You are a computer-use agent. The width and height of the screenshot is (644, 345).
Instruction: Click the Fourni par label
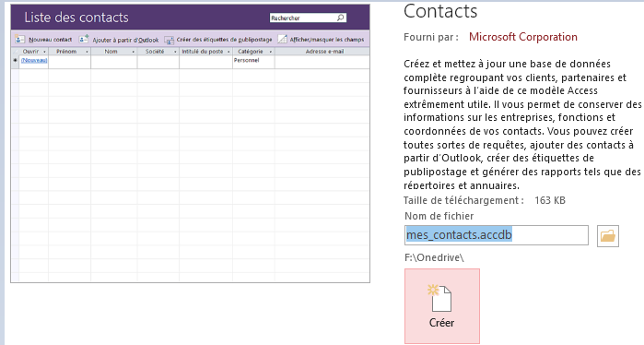click(x=431, y=37)
